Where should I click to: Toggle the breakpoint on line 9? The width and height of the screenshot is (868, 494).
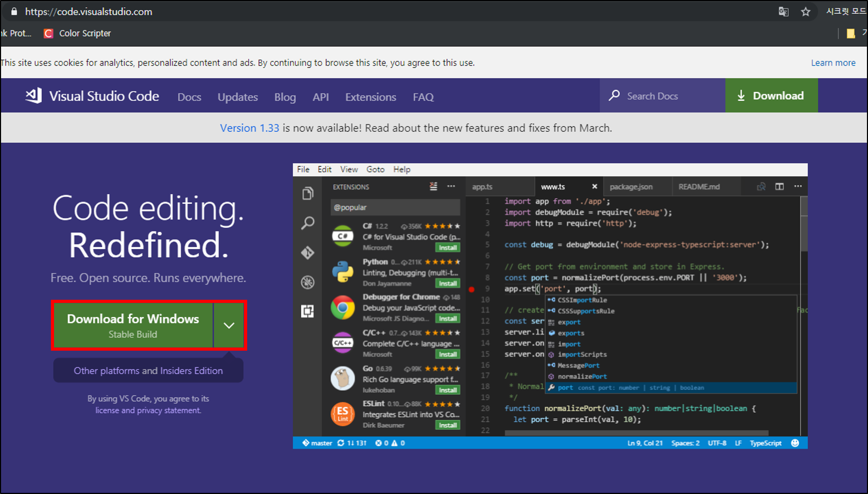[x=471, y=289]
